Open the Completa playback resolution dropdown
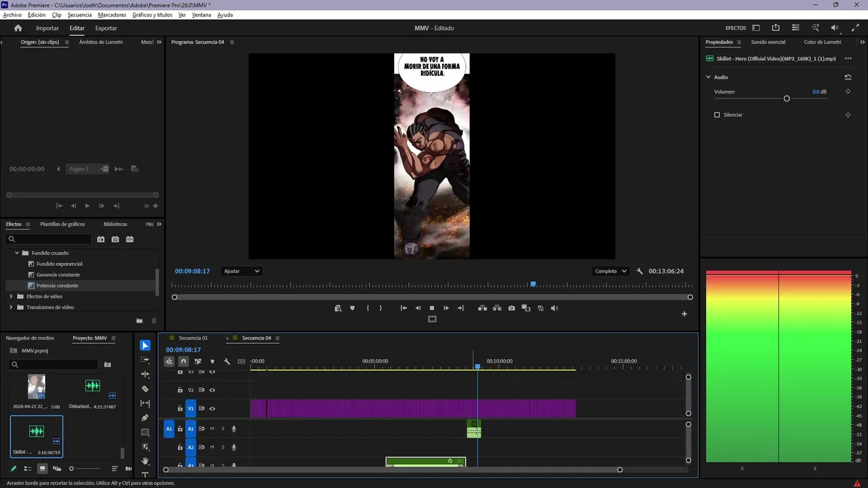This screenshot has width=868, height=488. [x=610, y=271]
